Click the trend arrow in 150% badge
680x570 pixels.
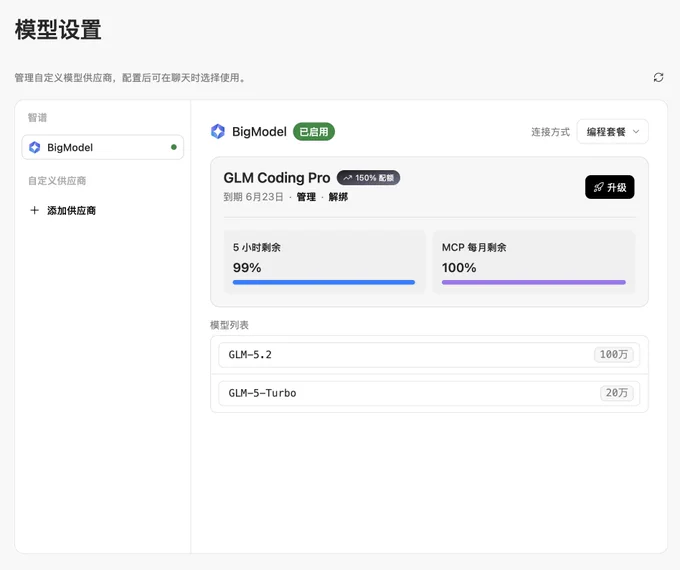coord(347,178)
